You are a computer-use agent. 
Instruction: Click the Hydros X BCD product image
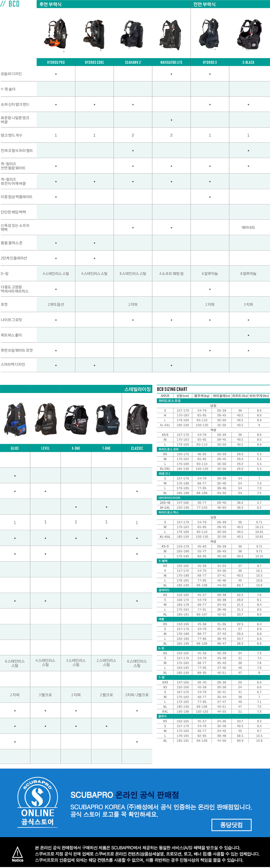pos(210,35)
